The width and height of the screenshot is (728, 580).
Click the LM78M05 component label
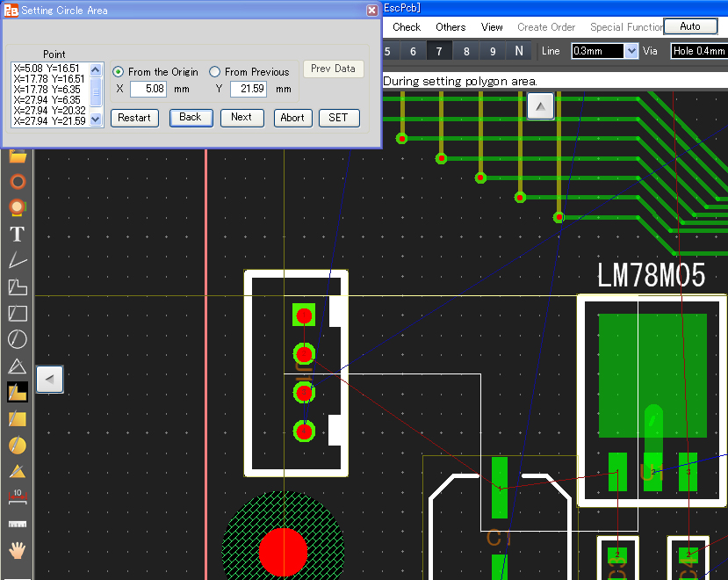(651, 275)
